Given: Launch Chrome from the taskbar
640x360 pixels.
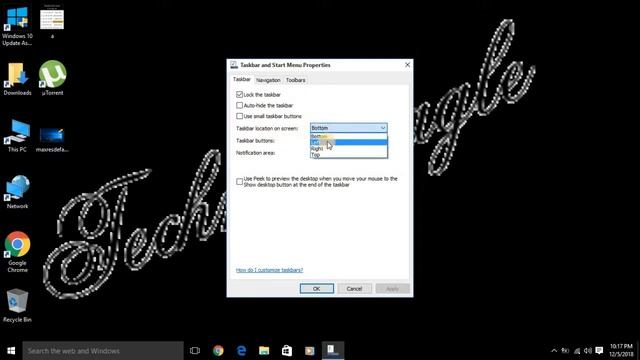Looking at the screenshot, I should coord(218,351).
